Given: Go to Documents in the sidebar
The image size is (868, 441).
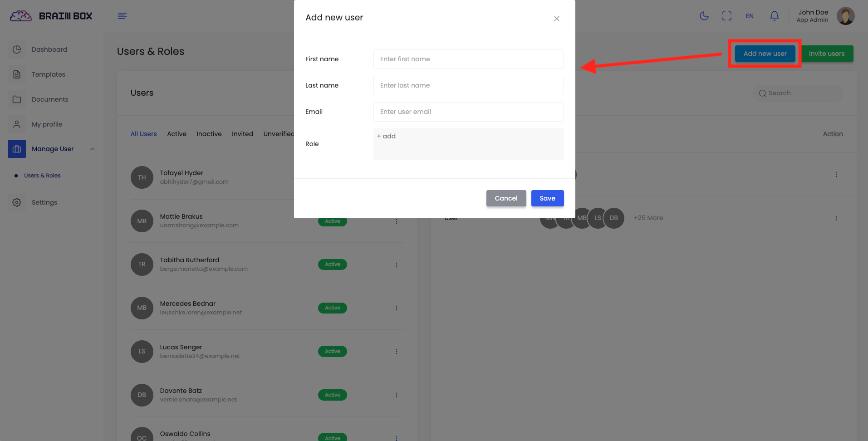Looking at the screenshot, I should point(50,99).
